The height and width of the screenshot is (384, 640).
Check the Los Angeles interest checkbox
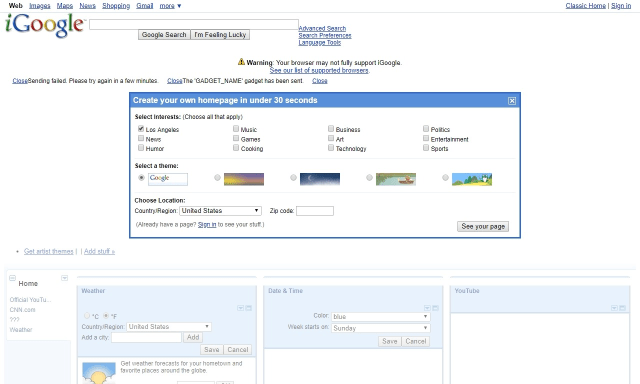coord(141,129)
